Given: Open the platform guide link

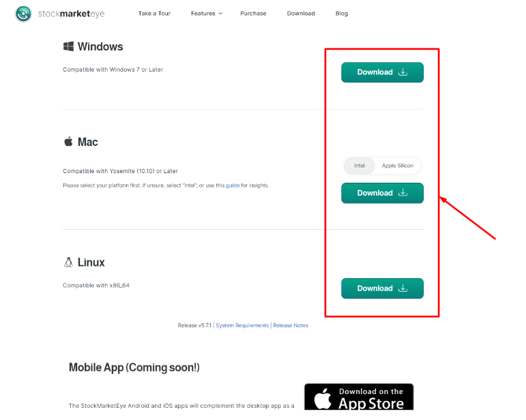Looking at the screenshot, I should pos(233,185).
